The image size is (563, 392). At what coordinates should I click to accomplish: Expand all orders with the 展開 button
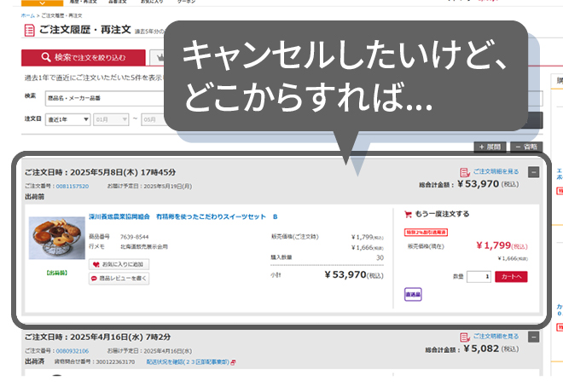click(490, 147)
